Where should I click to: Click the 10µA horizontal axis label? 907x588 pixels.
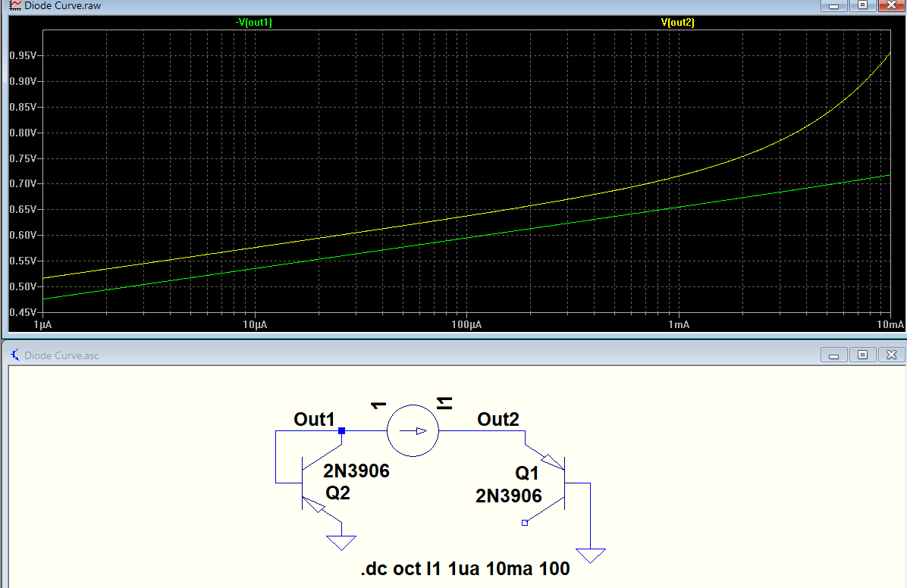(255, 324)
